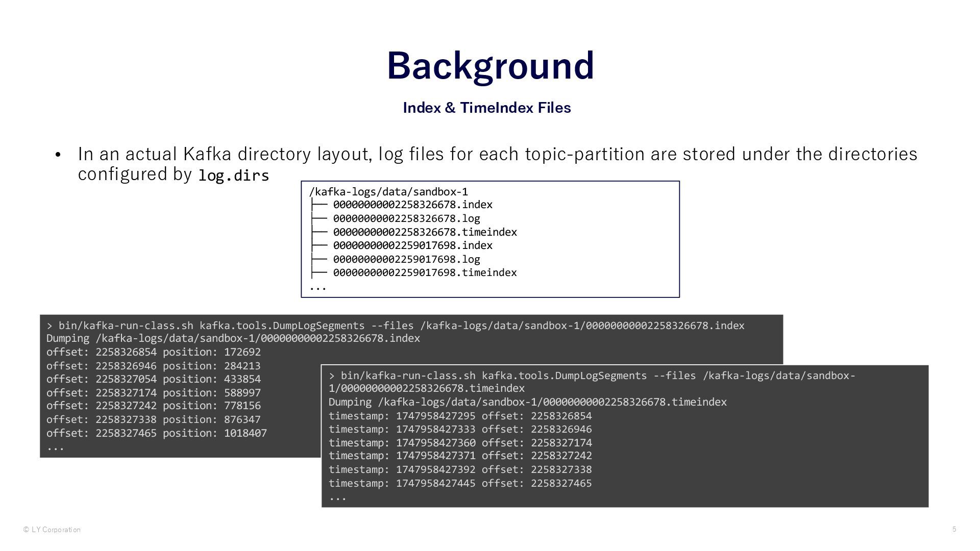Select 00000000002259017698.log file entry
This screenshot has width=980, height=551.
click(x=406, y=259)
